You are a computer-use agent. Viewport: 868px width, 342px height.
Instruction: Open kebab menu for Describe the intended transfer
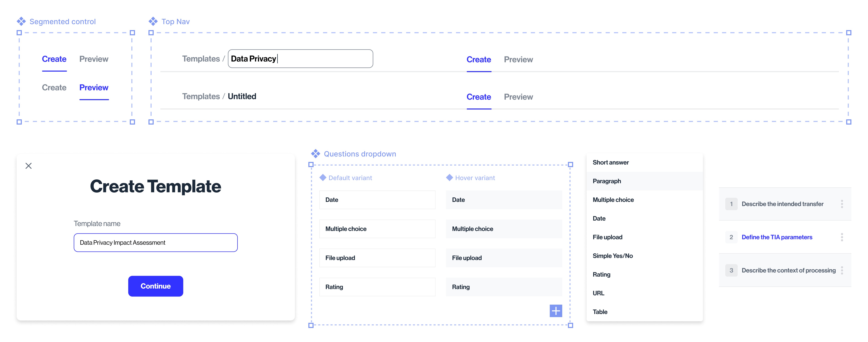842,204
